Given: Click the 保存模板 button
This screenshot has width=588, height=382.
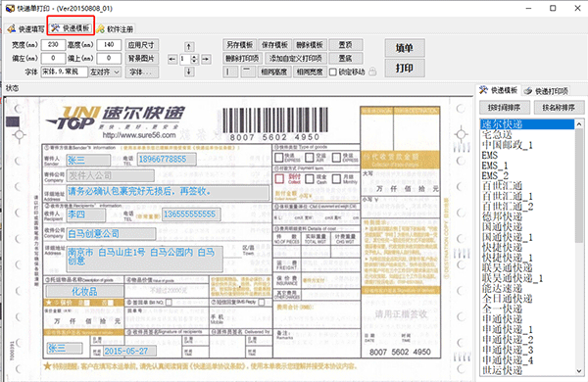Looking at the screenshot, I should (274, 45).
